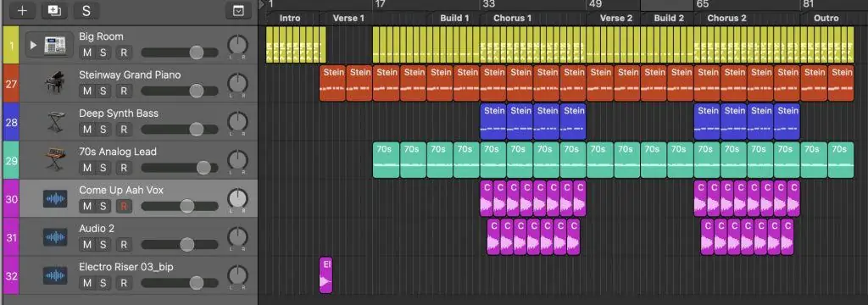Click the 70s Analog Lead synth icon
The width and height of the screenshot is (868, 305).
(55, 160)
